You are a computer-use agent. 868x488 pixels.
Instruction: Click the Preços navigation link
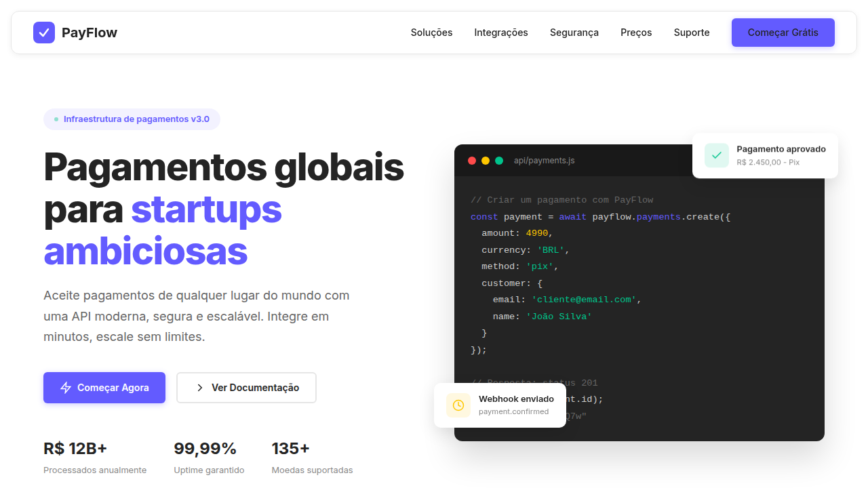coord(635,32)
